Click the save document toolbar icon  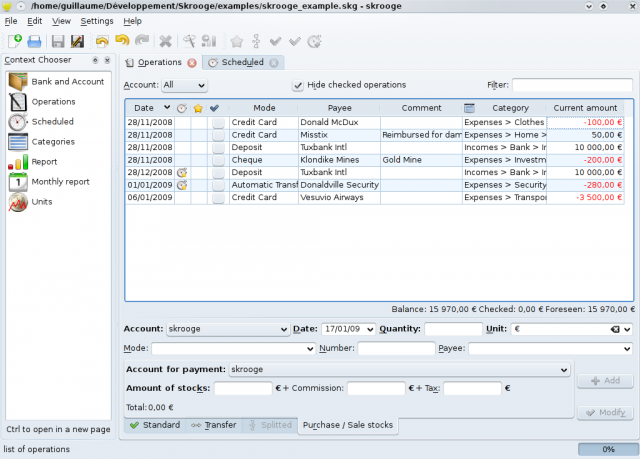click(x=58, y=41)
